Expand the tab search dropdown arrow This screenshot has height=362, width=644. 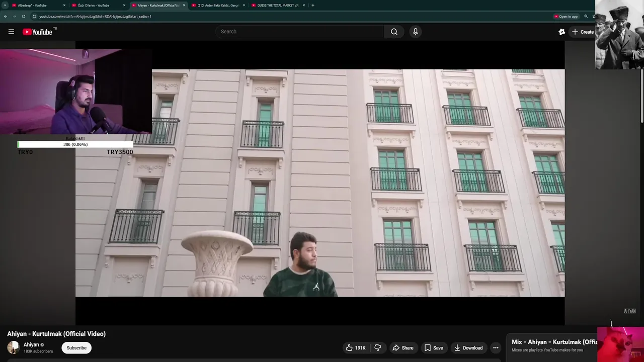tap(5, 6)
